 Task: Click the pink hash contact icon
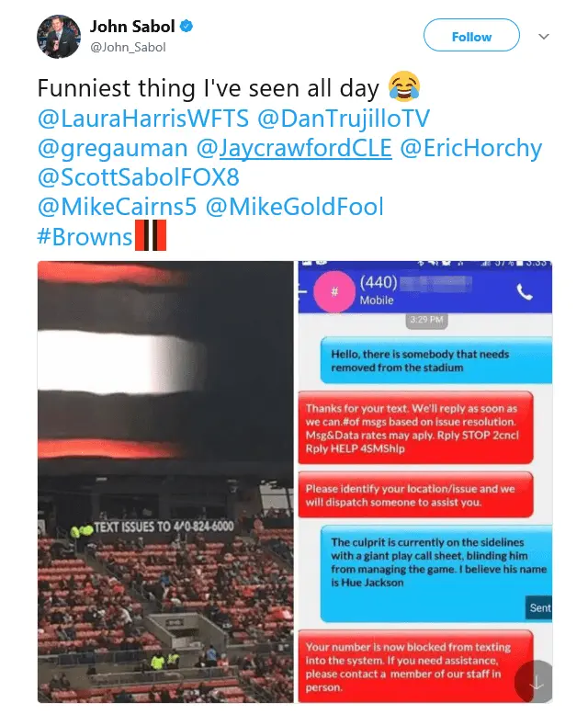[334, 291]
